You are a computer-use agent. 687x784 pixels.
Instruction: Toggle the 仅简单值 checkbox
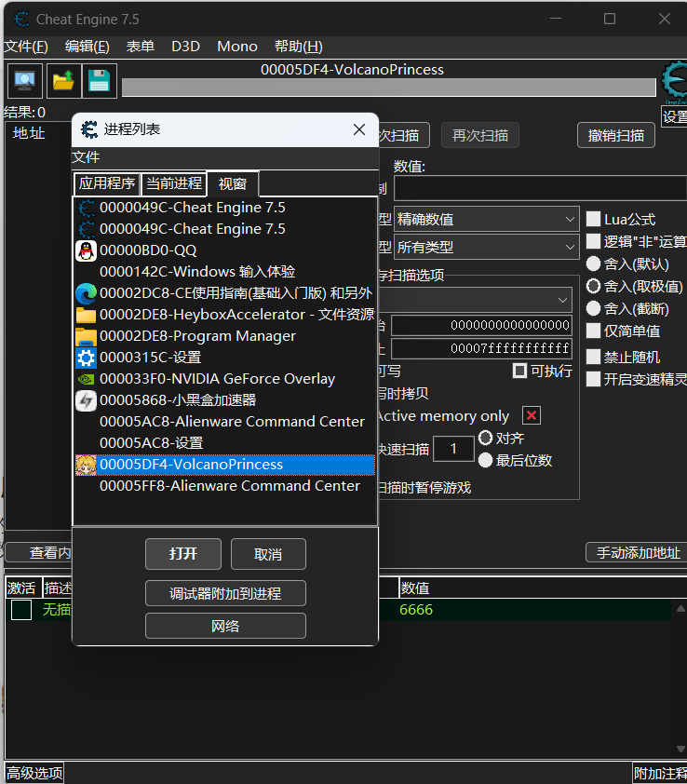pyautogui.click(x=593, y=331)
